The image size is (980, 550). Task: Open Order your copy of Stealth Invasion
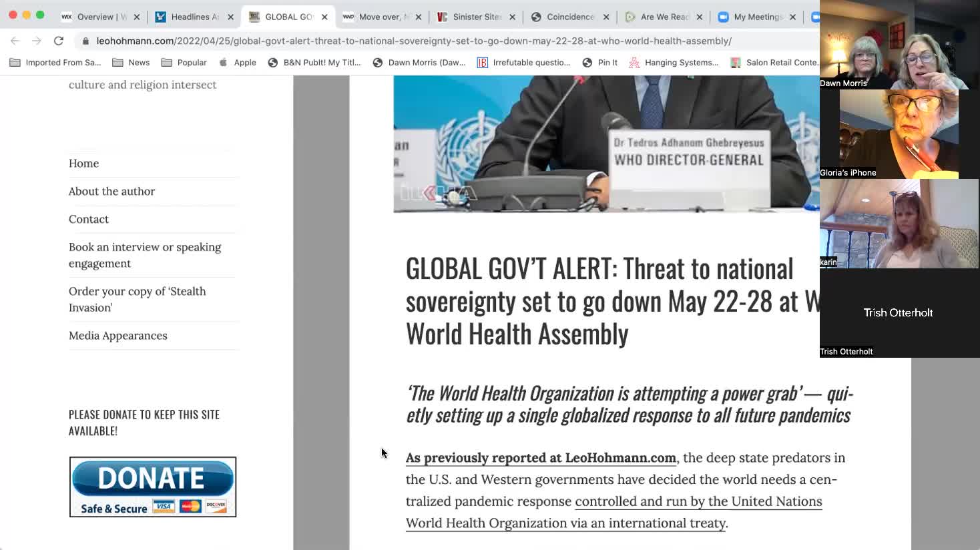point(138,299)
